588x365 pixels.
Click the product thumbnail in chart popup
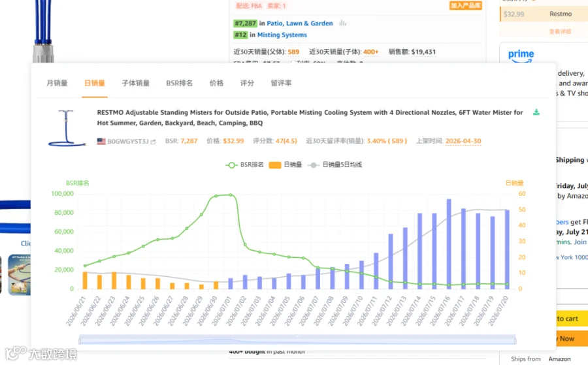pyautogui.click(x=67, y=128)
